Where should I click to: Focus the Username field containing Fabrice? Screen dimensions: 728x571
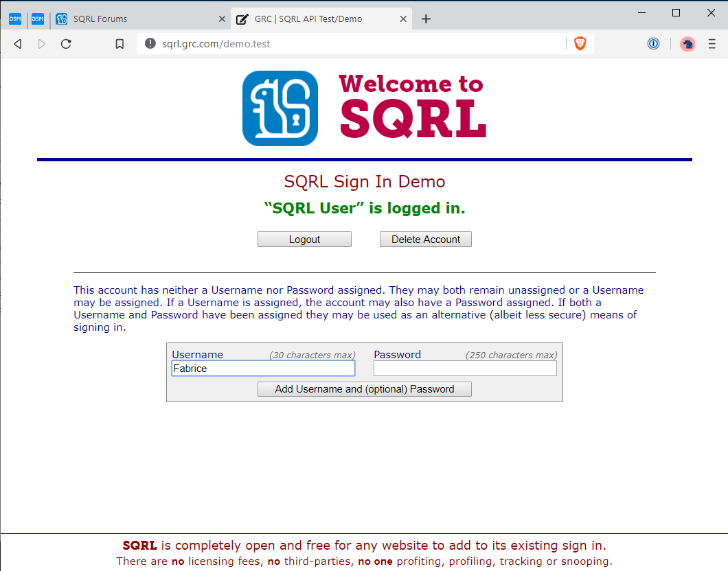tap(263, 369)
